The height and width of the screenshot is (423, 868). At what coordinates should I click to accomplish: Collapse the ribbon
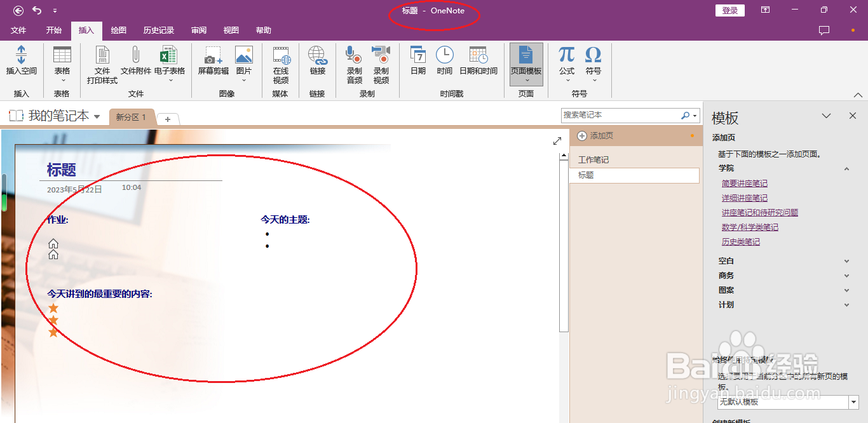(858, 95)
